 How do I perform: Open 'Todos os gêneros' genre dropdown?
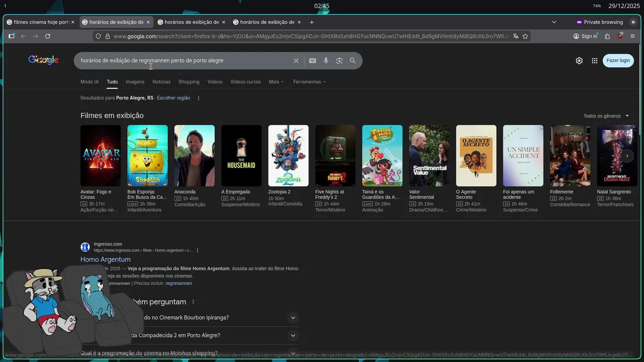pos(606,116)
